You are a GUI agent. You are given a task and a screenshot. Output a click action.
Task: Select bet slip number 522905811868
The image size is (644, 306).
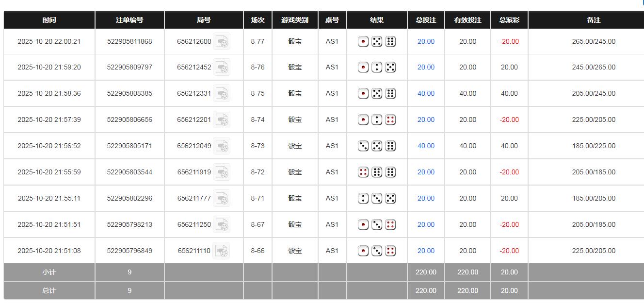[x=129, y=42]
